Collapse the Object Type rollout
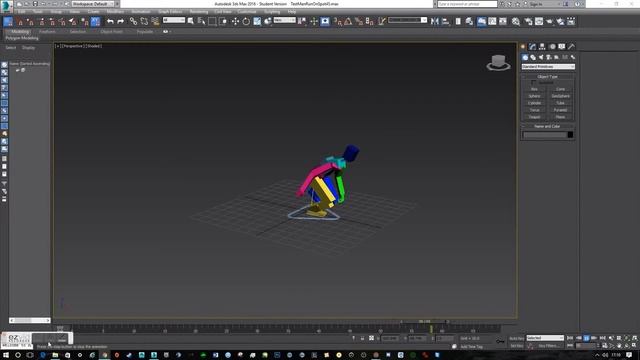This screenshot has width=640, height=360. coord(548,77)
